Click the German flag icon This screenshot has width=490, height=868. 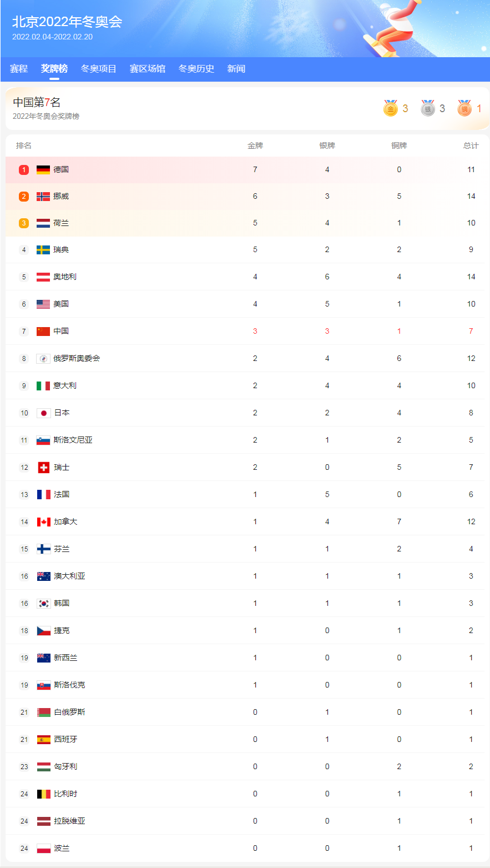coord(43,170)
